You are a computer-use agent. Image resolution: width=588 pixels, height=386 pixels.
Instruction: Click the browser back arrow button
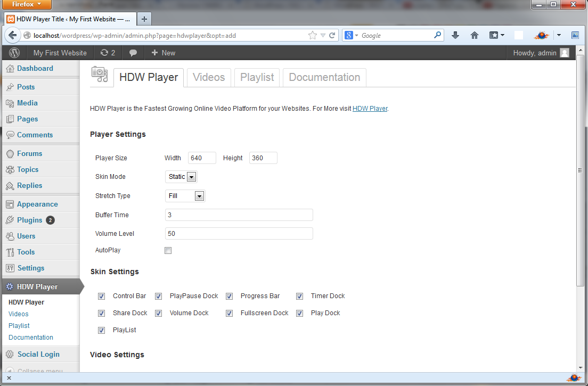pyautogui.click(x=12, y=35)
